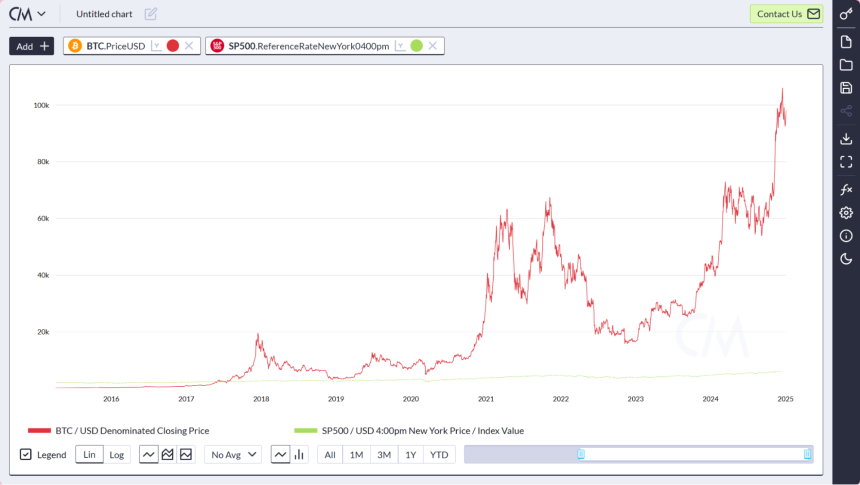Click the BTC / USD Denominated Closing Price legend

tap(118, 431)
